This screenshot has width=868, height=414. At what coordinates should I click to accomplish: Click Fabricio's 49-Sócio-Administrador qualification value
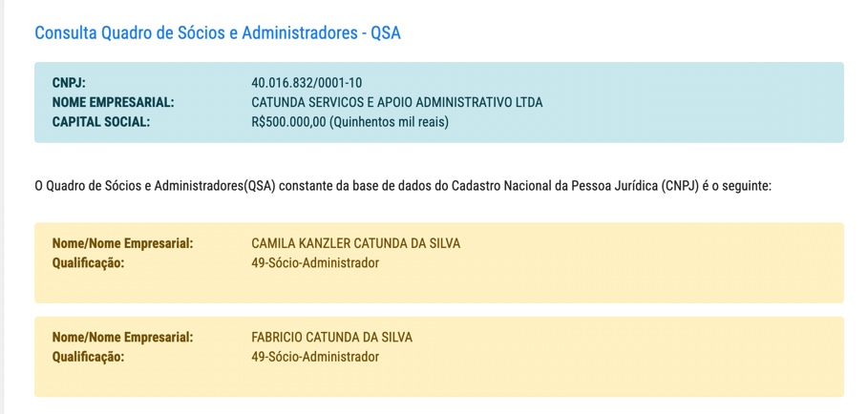[315, 357]
